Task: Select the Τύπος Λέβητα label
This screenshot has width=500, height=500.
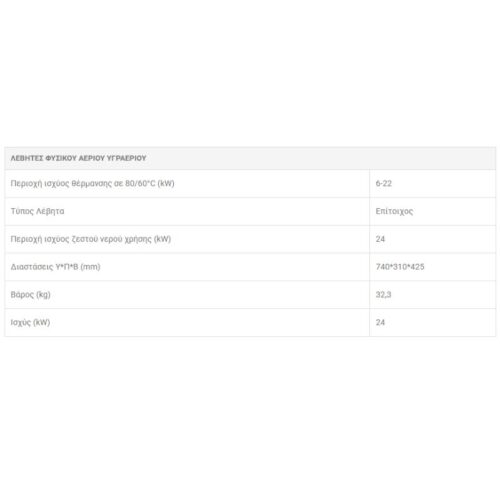Action: [x=37, y=211]
